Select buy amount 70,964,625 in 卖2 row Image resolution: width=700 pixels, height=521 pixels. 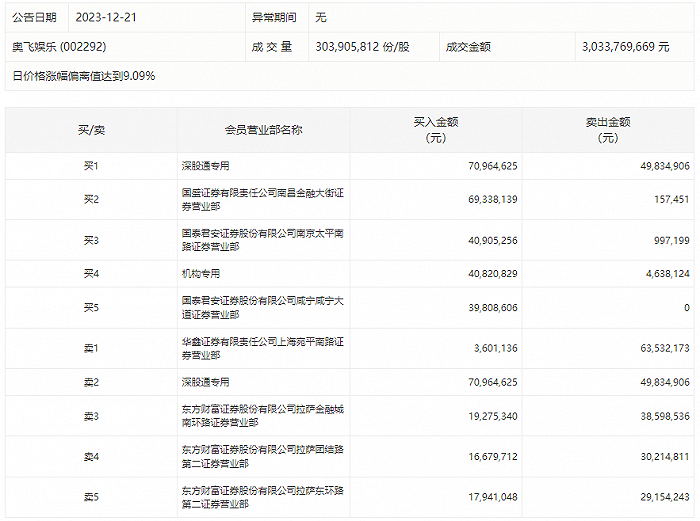(493, 383)
